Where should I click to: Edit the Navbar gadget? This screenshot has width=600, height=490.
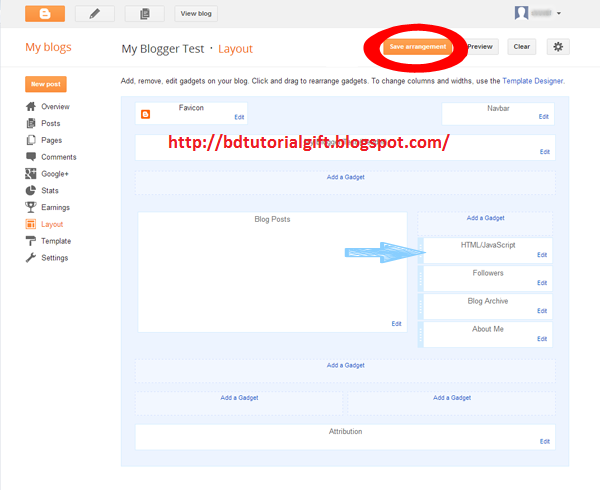click(x=543, y=117)
